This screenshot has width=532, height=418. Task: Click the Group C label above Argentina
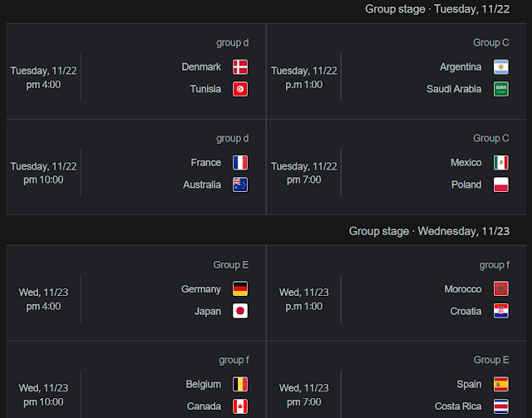click(491, 42)
